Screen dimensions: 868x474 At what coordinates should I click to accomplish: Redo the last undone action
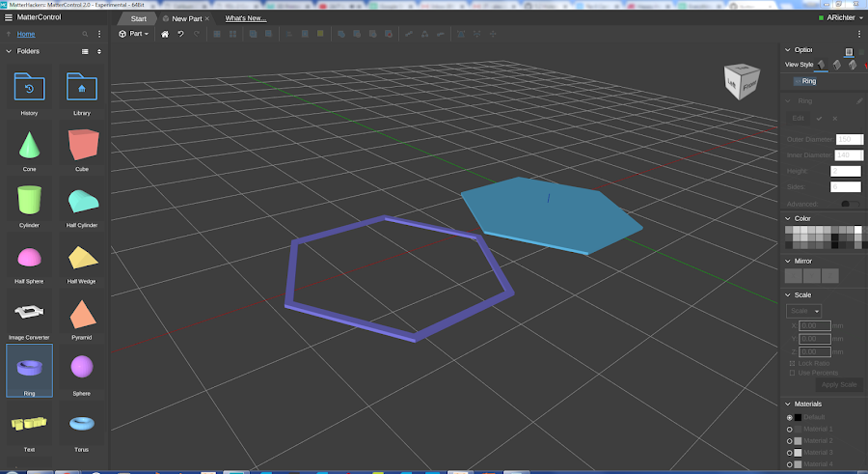coord(197,34)
